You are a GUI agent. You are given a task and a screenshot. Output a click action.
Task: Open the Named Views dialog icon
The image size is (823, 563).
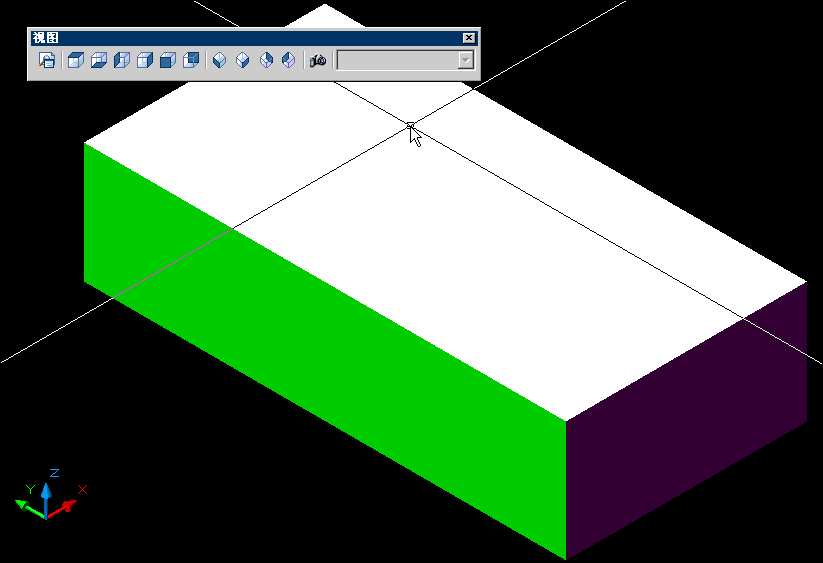(x=47, y=60)
